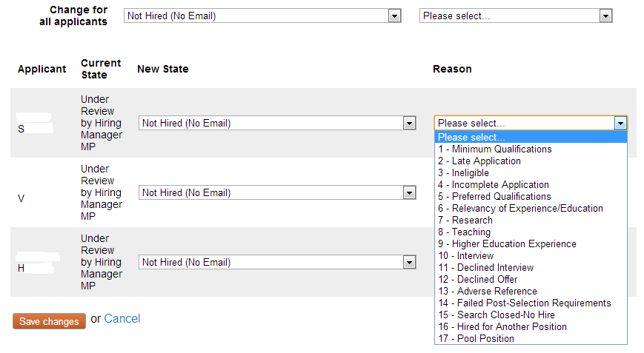Expand New State dropdown for applicant V
Screen dimensions: 644x353
coord(277,193)
